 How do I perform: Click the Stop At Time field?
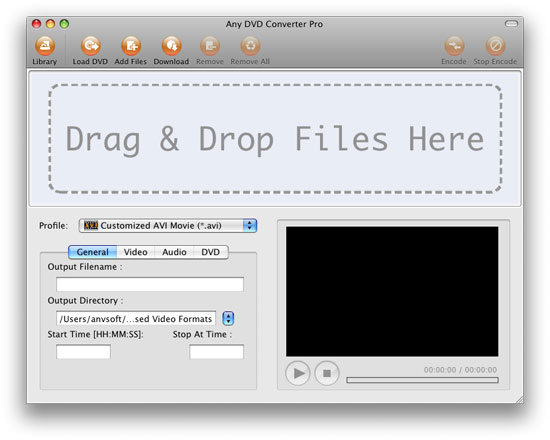coord(216,352)
